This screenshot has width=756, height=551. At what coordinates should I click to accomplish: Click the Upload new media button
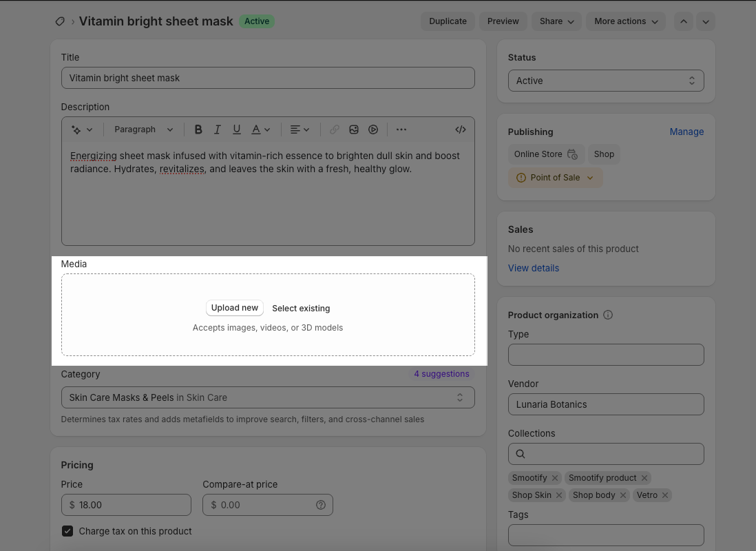tap(234, 308)
